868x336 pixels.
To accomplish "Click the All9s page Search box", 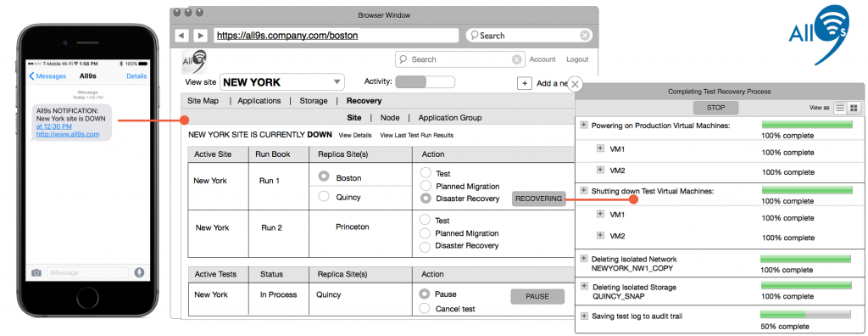I will point(459,59).
